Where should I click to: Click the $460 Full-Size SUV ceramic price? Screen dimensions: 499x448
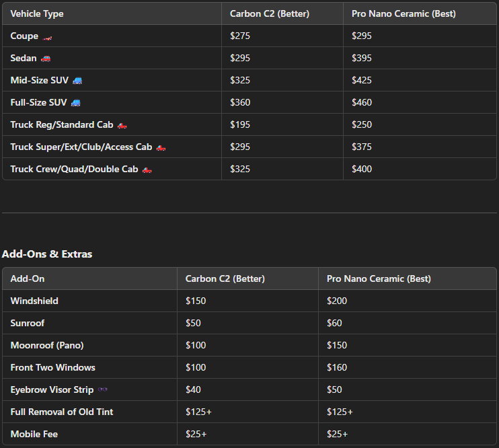[x=362, y=103]
